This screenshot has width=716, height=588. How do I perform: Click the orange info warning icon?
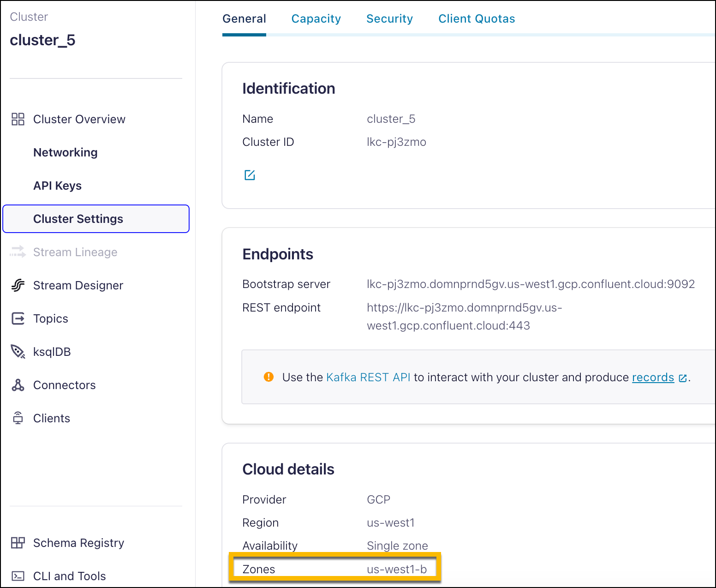tap(268, 377)
